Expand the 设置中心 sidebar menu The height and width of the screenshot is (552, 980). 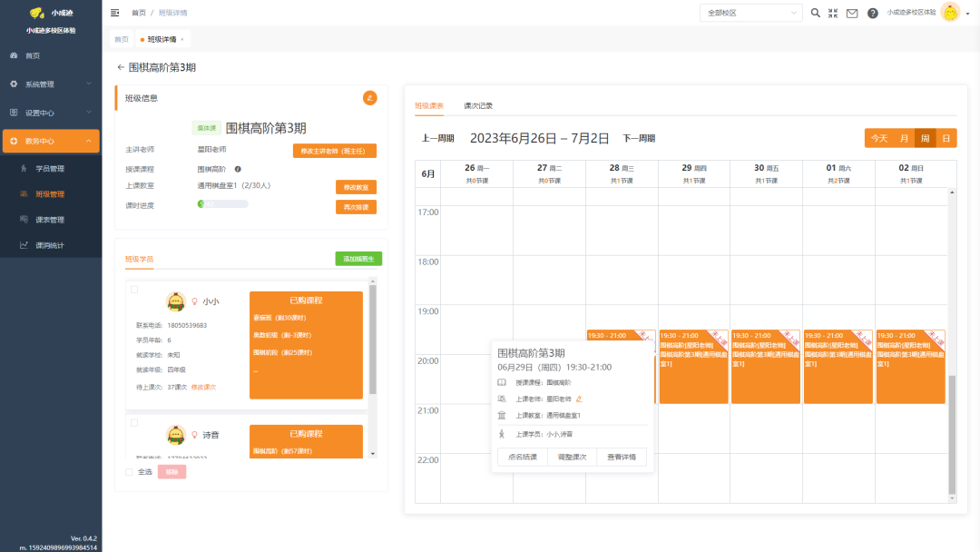point(51,113)
